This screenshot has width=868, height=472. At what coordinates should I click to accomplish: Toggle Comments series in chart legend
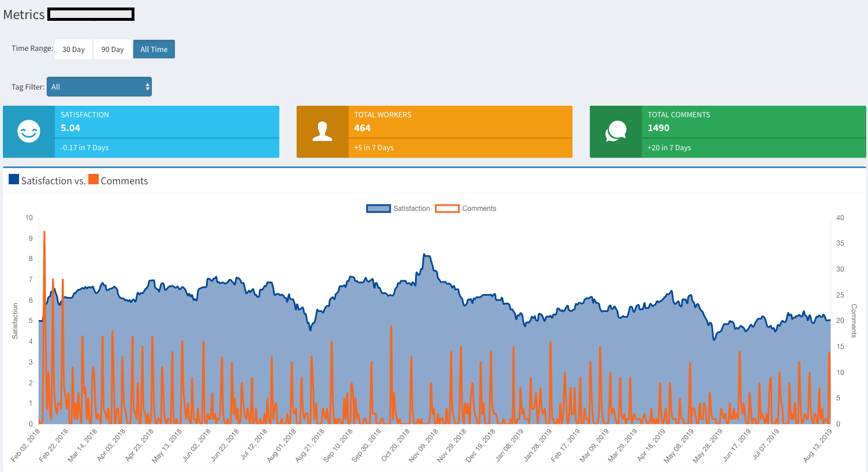tap(466, 209)
